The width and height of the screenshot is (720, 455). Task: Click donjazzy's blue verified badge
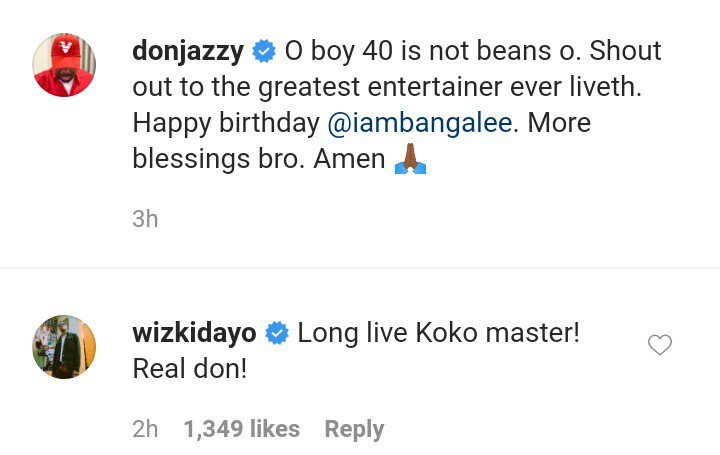(x=264, y=50)
